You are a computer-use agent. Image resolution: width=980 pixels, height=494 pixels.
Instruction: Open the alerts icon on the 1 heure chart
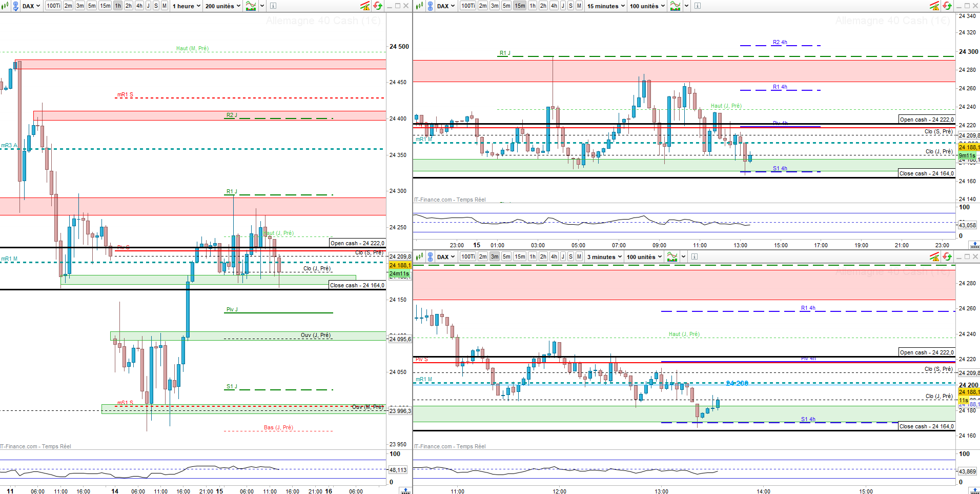[365, 6]
